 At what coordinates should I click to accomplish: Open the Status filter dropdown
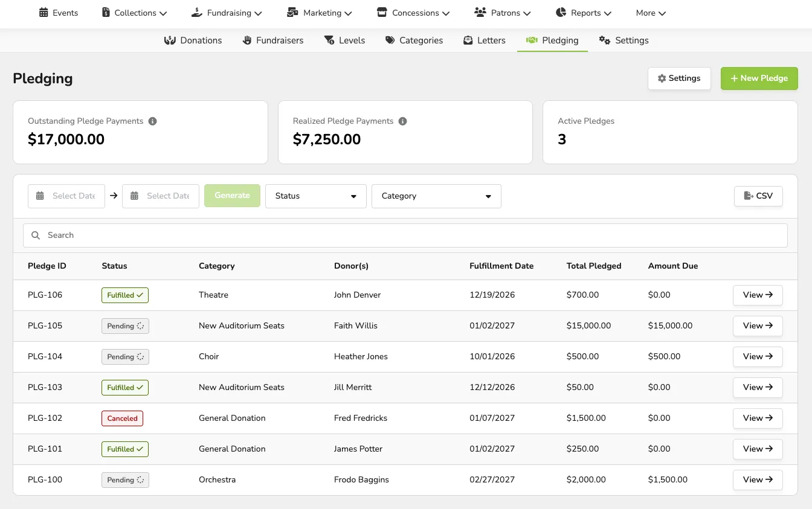pos(316,196)
